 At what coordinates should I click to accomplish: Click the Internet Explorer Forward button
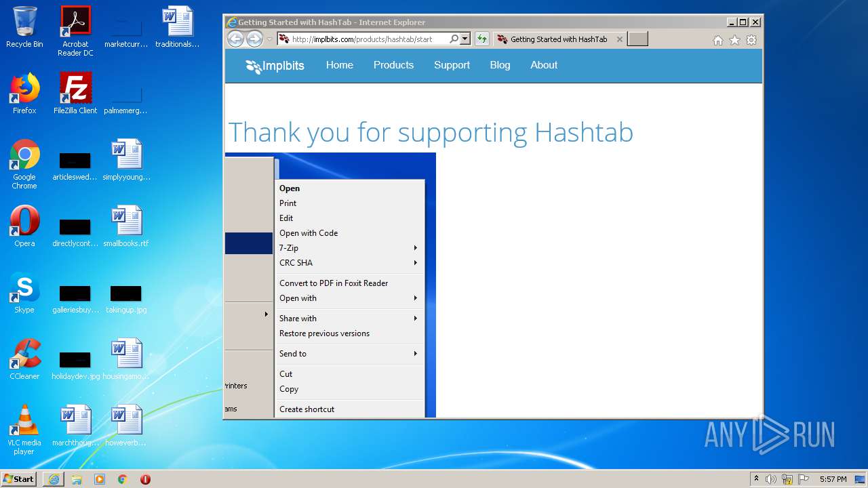click(x=254, y=39)
